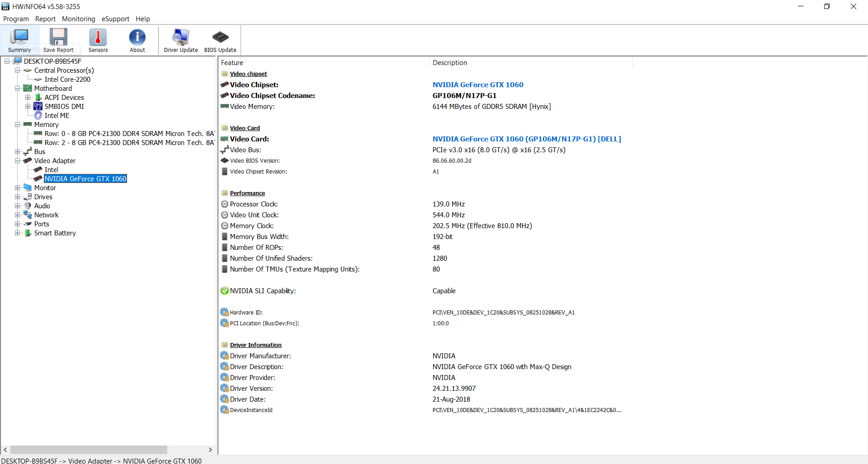Expand the Smart Battery node
868x464 pixels.
pyautogui.click(x=17, y=233)
